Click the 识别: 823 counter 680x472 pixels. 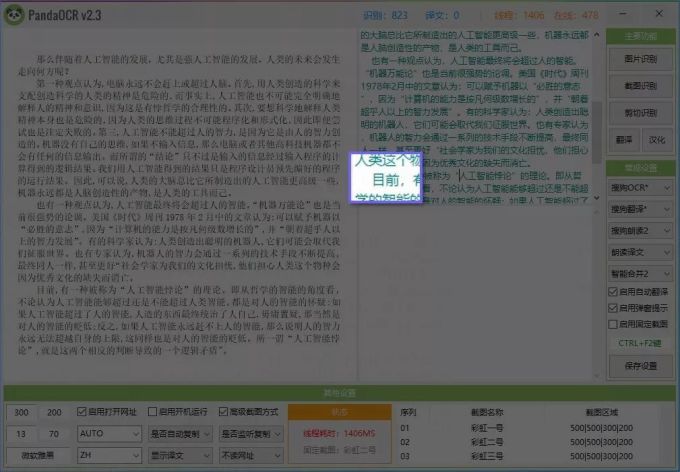pyautogui.click(x=385, y=15)
